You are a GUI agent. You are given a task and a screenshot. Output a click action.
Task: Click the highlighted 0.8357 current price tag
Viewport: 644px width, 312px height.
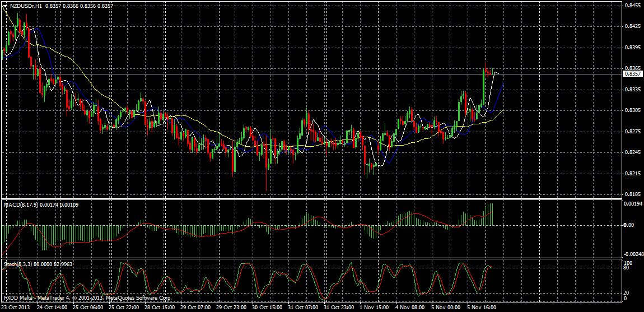(632, 74)
